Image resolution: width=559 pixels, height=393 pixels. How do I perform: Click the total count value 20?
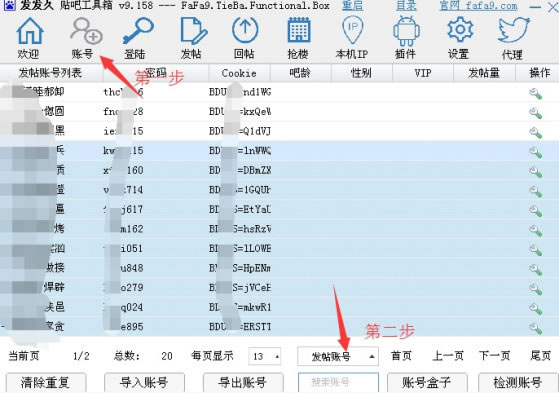pyautogui.click(x=166, y=356)
